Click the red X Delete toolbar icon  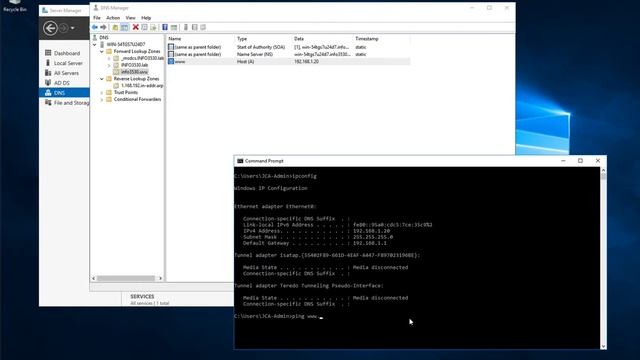click(136, 27)
